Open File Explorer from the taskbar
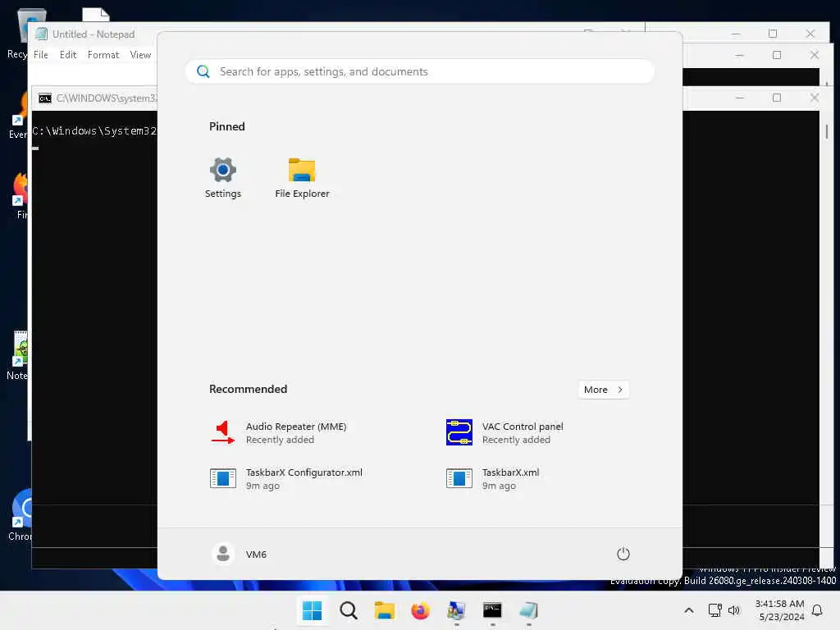 [x=384, y=610]
